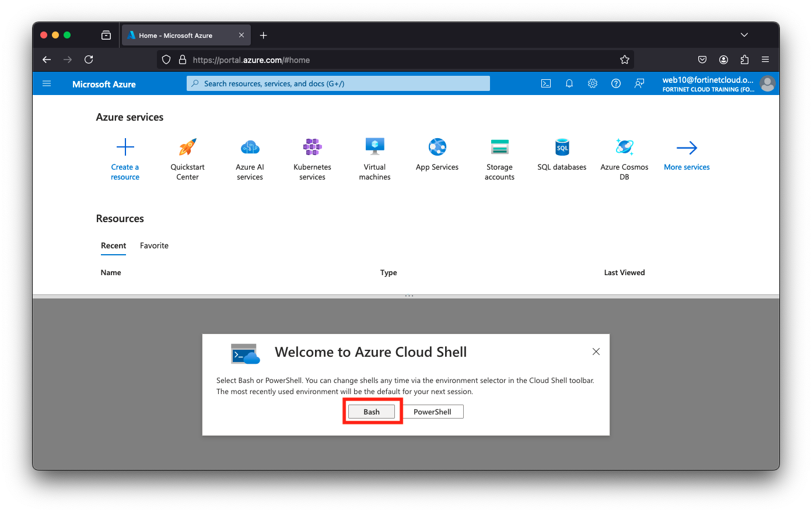Image resolution: width=812 pixels, height=513 pixels.
Task: Sort by the Type column header
Action: click(x=388, y=273)
